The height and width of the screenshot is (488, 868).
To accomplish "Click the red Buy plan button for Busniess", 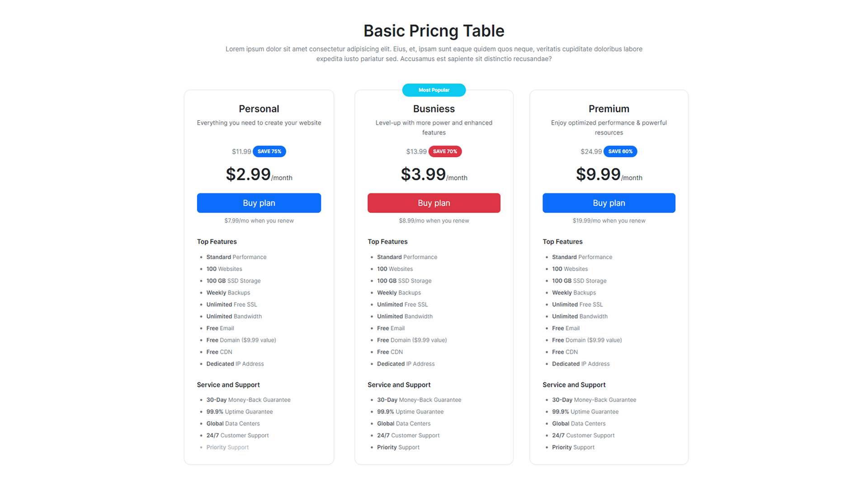I will pyautogui.click(x=434, y=203).
